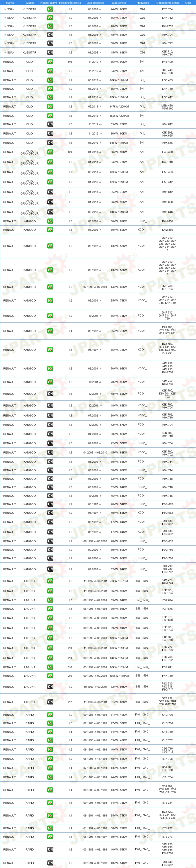Click the petrol icon in the Kubistar D4F 712 row

click(x=50, y=17)
